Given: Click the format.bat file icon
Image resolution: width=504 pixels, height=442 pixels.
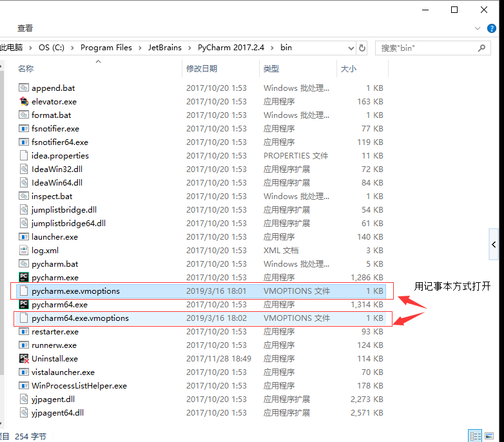Looking at the screenshot, I should tap(24, 115).
